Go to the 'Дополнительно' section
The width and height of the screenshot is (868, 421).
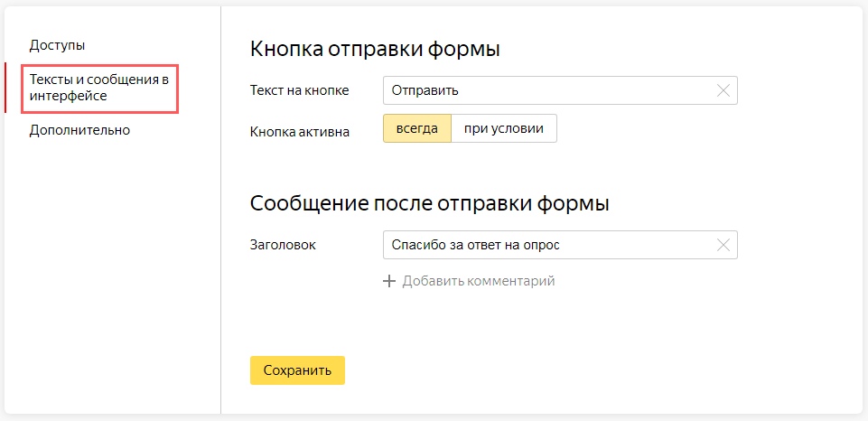tap(79, 130)
